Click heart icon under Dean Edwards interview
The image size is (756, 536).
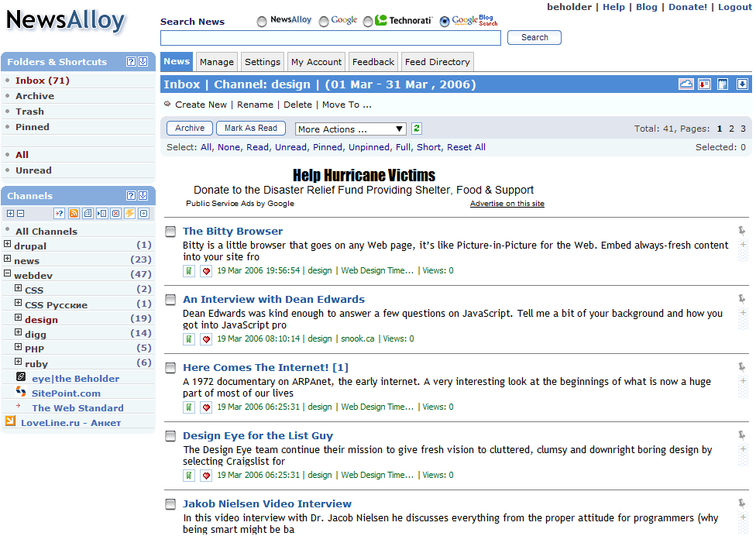point(206,338)
